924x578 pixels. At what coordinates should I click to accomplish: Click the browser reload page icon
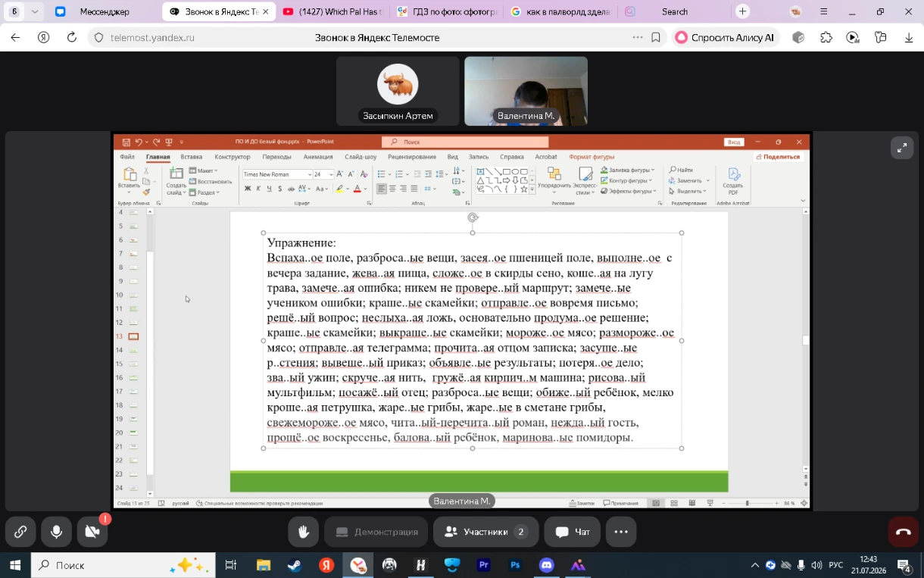tap(72, 37)
